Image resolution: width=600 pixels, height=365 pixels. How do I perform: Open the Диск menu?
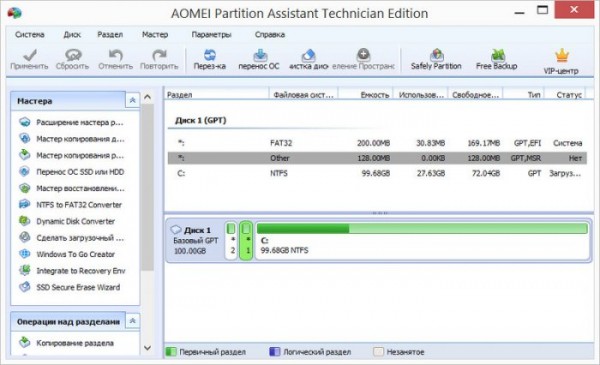pos(72,34)
